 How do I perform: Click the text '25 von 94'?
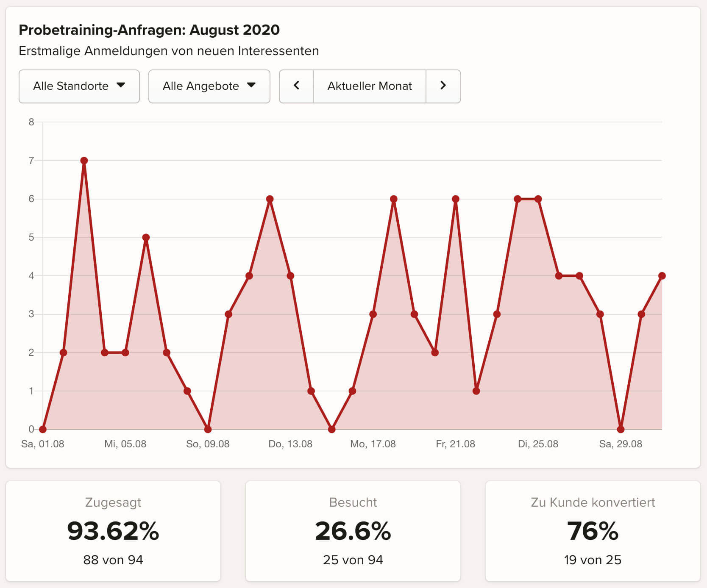point(353,560)
